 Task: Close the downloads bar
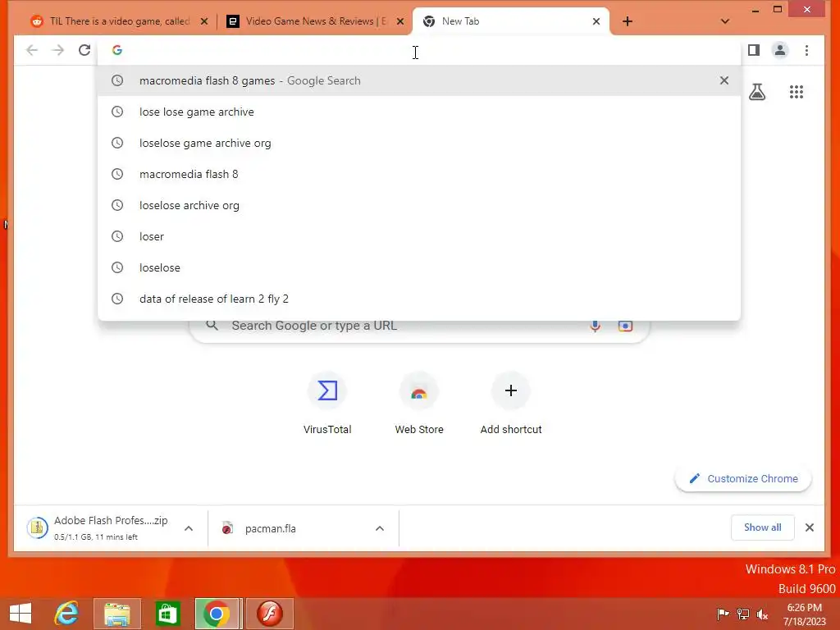pyautogui.click(x=810, y=527)
